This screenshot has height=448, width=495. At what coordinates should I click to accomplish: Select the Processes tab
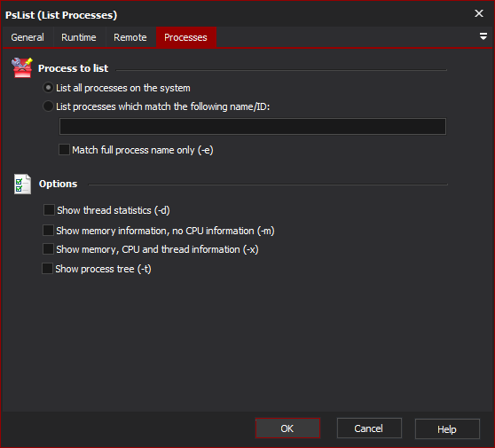pos(185,37)
